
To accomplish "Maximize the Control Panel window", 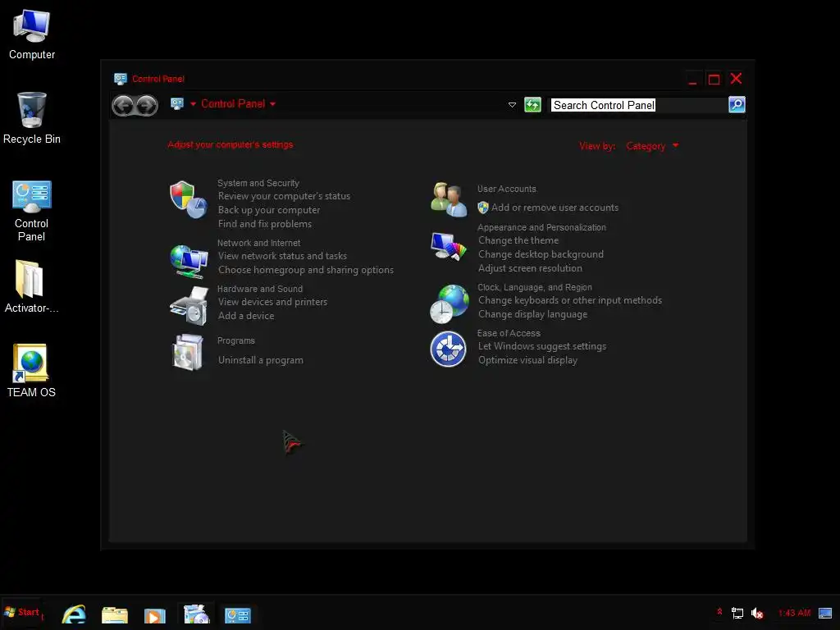I will pos(714,80).
